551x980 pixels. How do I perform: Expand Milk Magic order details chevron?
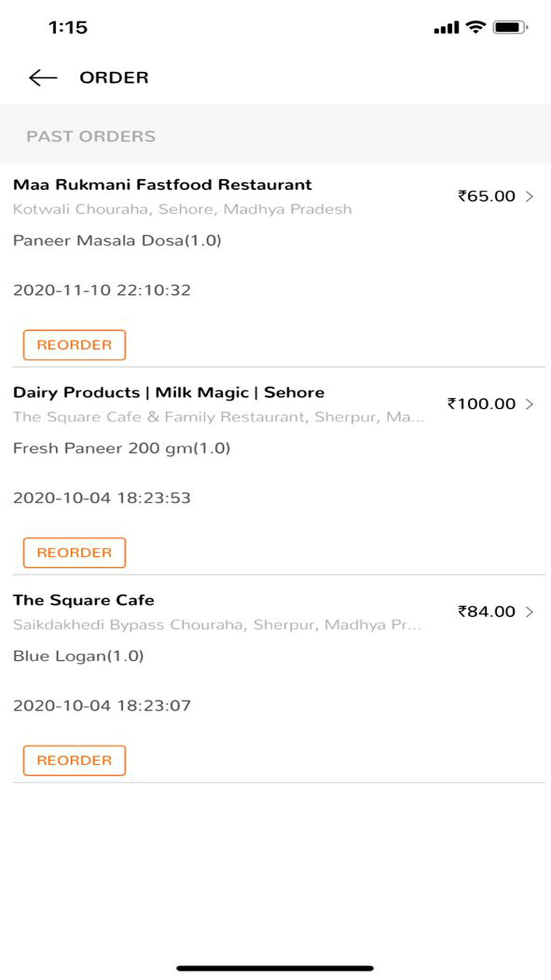point(530,404)
